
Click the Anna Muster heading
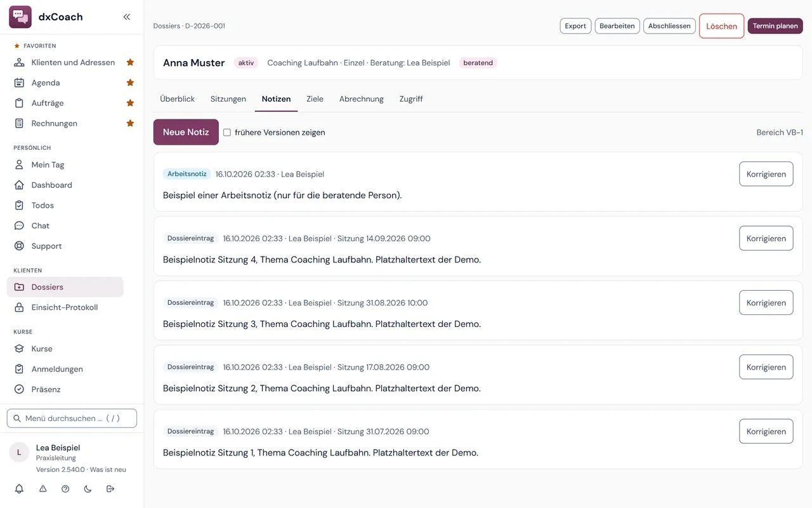193,63
